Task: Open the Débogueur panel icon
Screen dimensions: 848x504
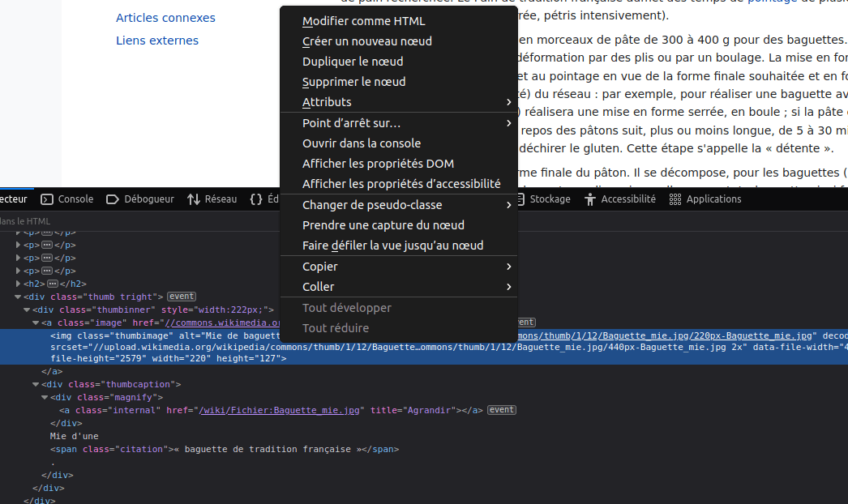Action: tap(113, 199)
